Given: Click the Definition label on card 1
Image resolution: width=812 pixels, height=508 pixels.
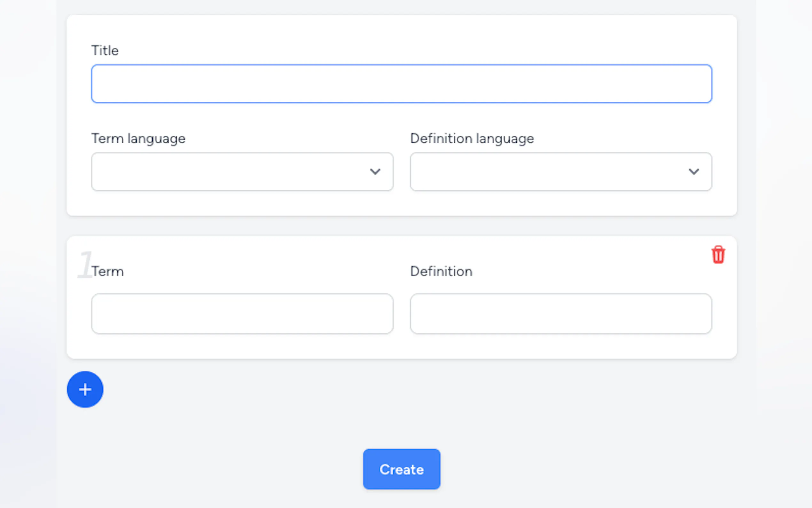Looking at the screenshot, I should point(441,272).
